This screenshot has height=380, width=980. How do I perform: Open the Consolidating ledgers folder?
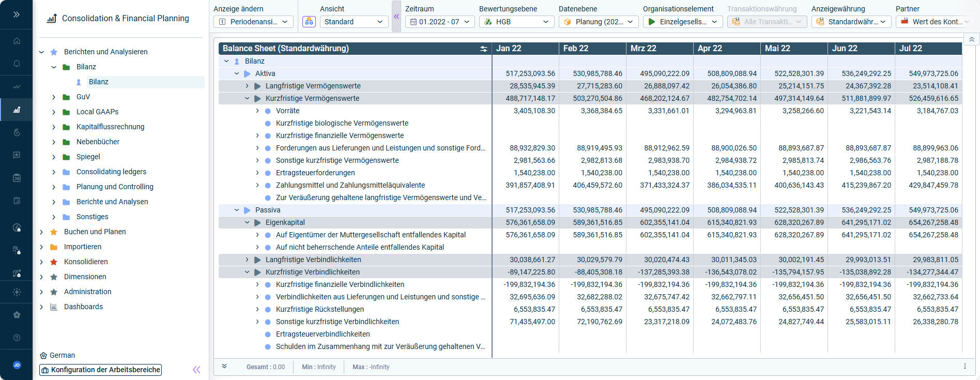tap(111, 172)
